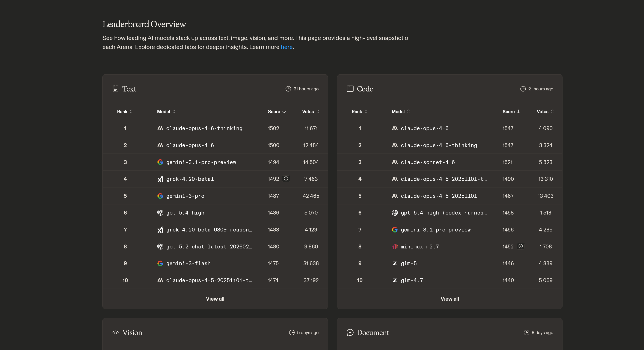Click the info icon beside minimax-m2.7 score
644x350 pixels.
point(520,246)
